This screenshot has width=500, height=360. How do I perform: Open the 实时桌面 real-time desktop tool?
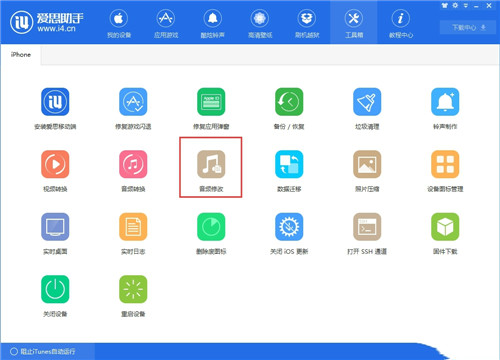(x=55, y=227)
